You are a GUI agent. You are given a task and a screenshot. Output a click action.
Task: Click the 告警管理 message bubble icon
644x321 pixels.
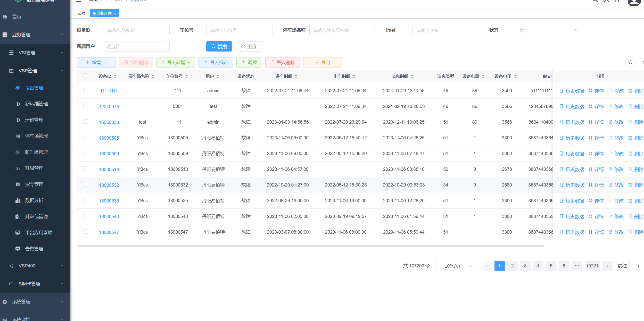click(x=18, y=249)
